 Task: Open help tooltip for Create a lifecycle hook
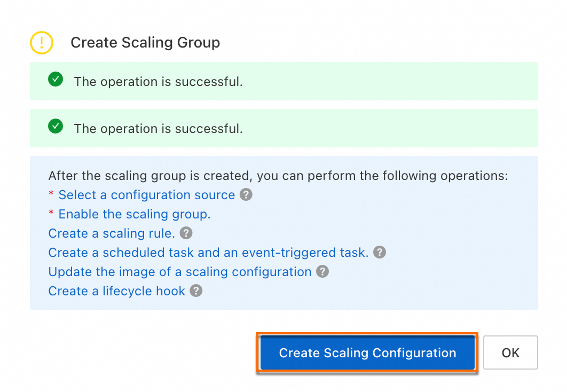click(196, 291)
